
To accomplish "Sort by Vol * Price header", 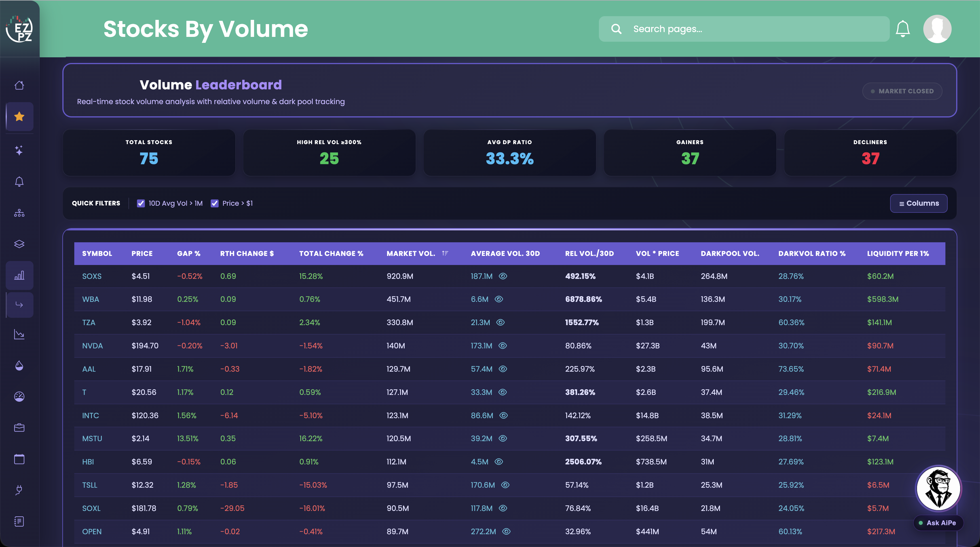I will click(x=657, y=254).
